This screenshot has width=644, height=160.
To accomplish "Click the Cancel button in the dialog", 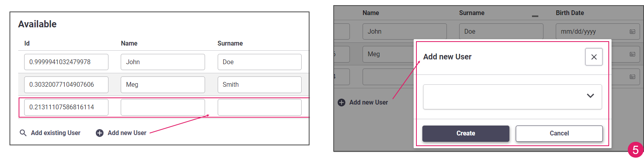I will pos(559,133).
